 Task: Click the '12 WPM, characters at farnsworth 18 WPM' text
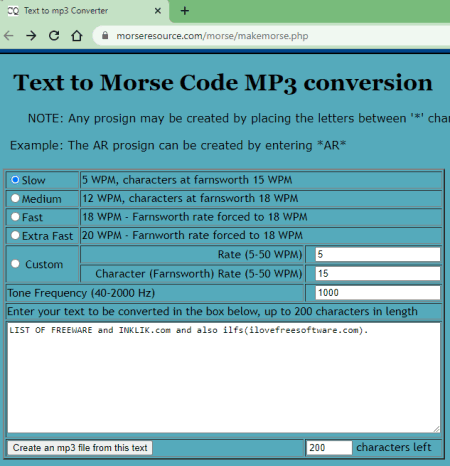[x=190, y=198]
